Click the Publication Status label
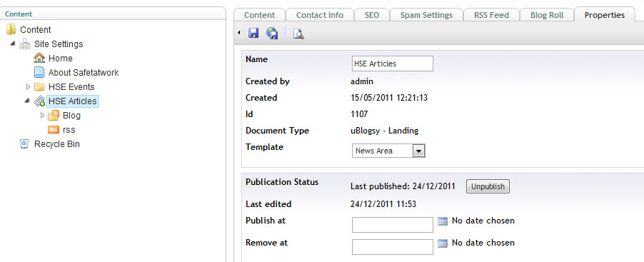The height and width of the screenshot is (262, 644). 282,182
